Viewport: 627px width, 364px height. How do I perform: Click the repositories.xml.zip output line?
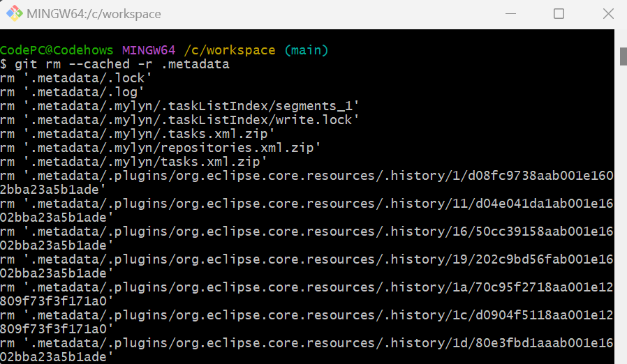click(161, 148)
